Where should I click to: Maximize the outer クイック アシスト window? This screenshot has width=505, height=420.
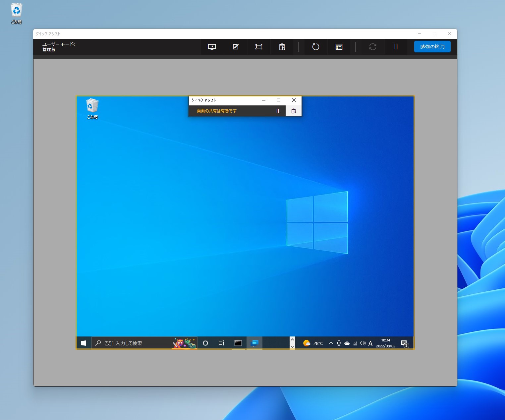(434, 33)
